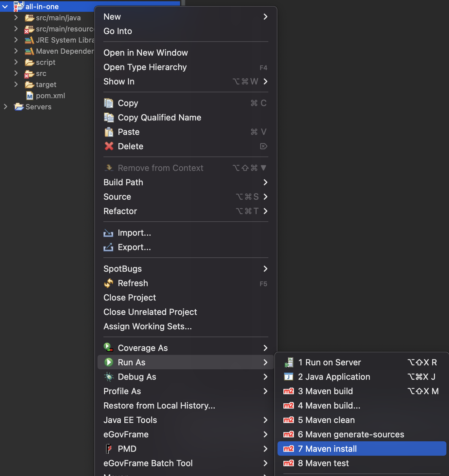Select the src folder in tree

coord(41,73)
